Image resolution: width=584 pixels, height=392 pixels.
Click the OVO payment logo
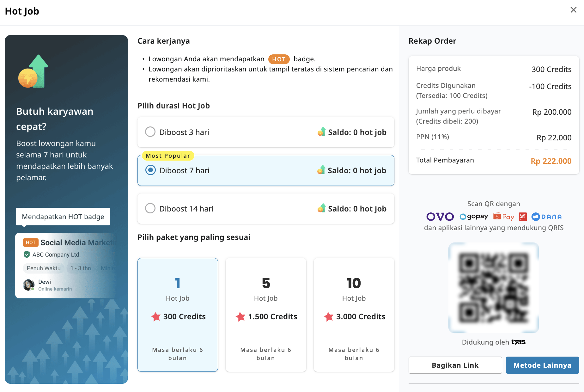pyautogui.click(x=440, y=217)
